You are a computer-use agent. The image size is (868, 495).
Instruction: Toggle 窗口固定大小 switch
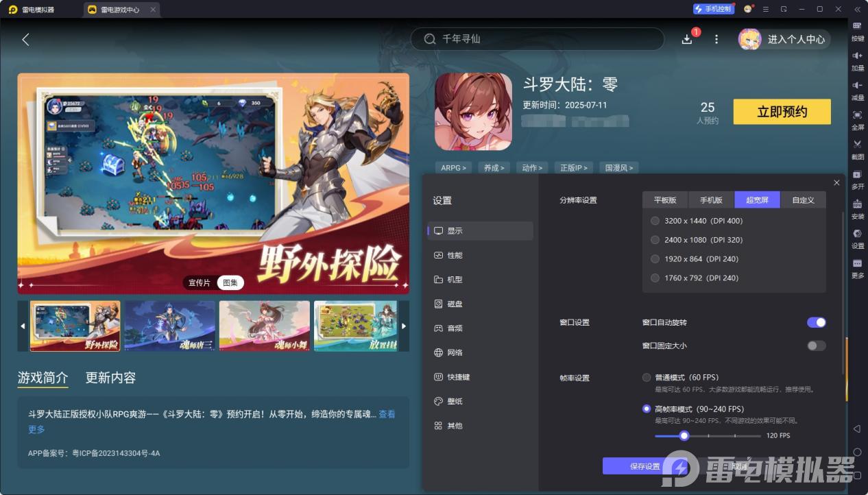(817, 346)
